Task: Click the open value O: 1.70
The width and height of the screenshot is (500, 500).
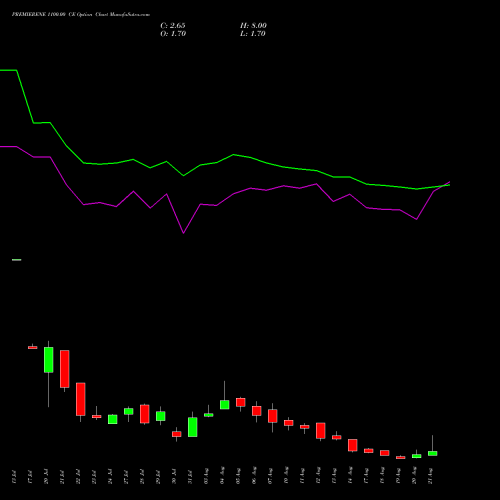Action: coord(173,34)
